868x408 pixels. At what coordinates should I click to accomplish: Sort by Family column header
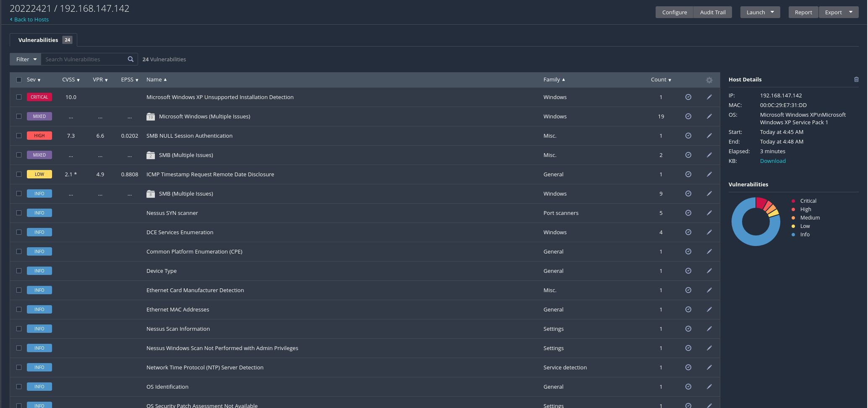(x=554, y=80)
